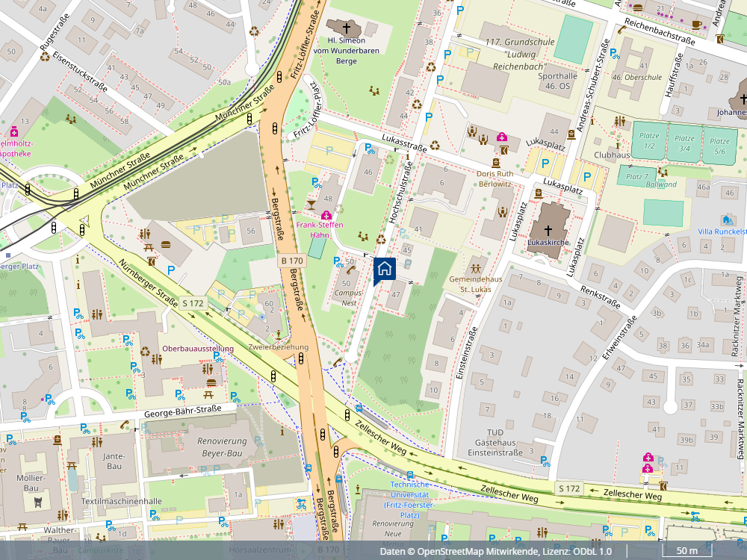This screenshot has width=747, height=560.
Task: Click the Villa Runckelst label
Action: click(x=722, y=231)
